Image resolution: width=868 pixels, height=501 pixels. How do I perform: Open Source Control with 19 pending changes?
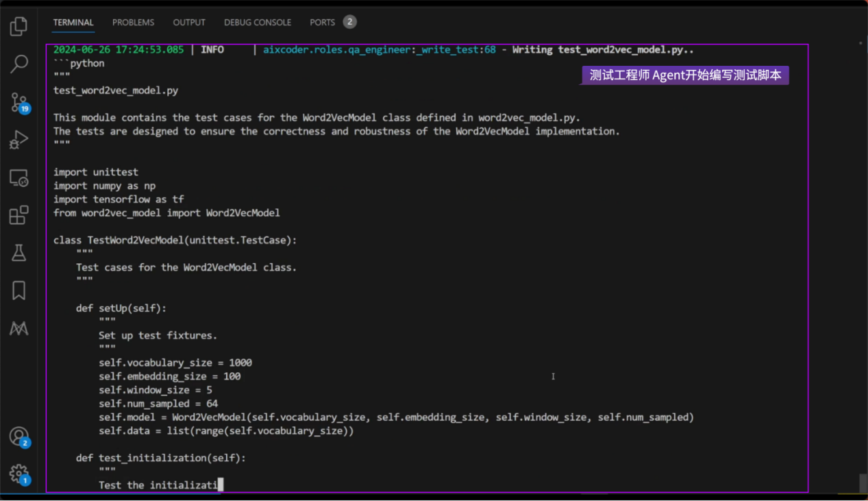click(18, 103)
